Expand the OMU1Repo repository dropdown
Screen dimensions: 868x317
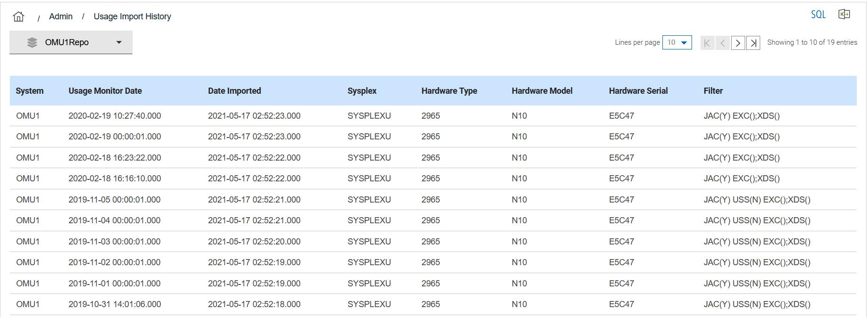[119, 42]
